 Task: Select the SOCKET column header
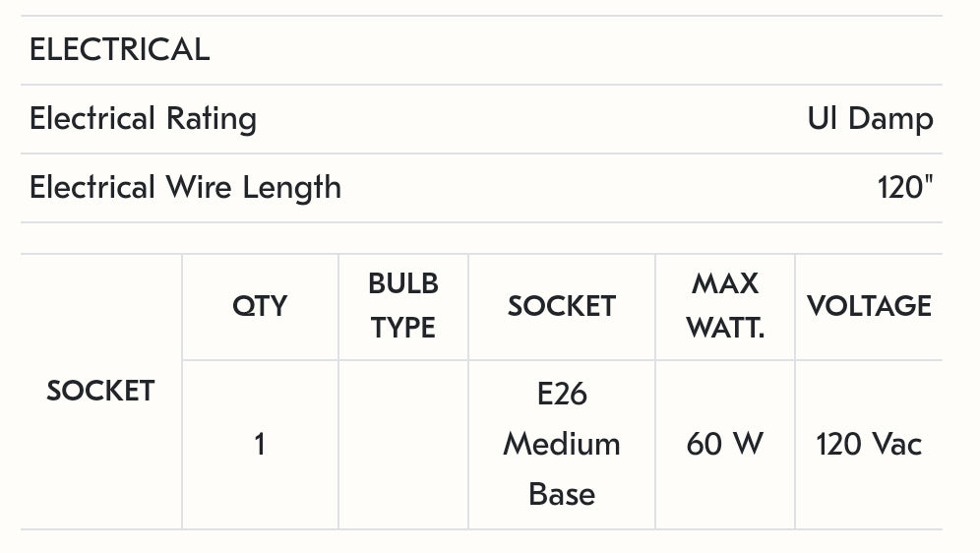(x=561, y=306)
